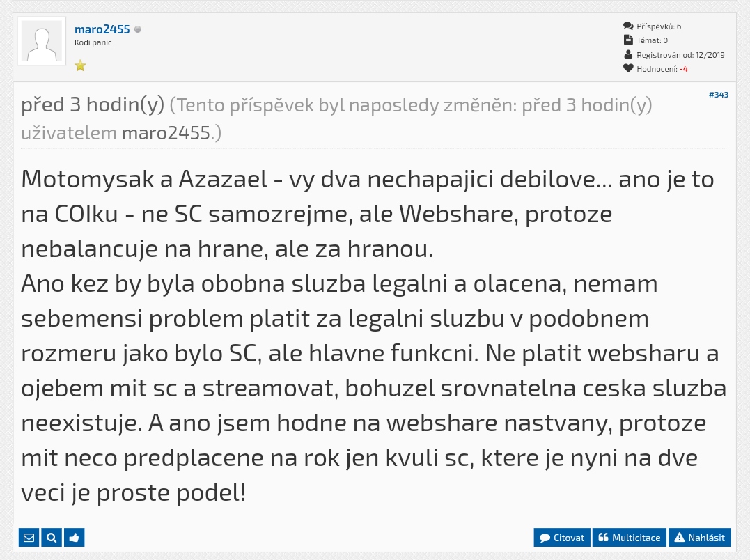
Task: Click the person icon beside Registrován
Action: 628,54
